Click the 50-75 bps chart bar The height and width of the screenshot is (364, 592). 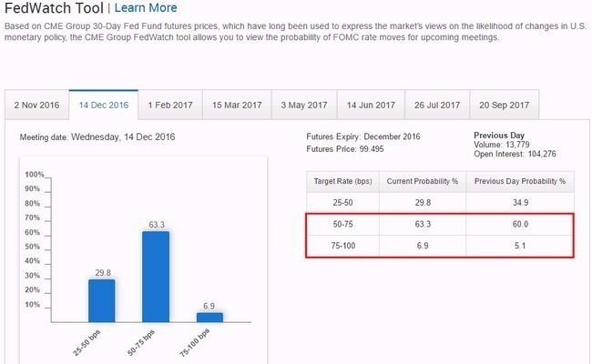click(156, 277)
